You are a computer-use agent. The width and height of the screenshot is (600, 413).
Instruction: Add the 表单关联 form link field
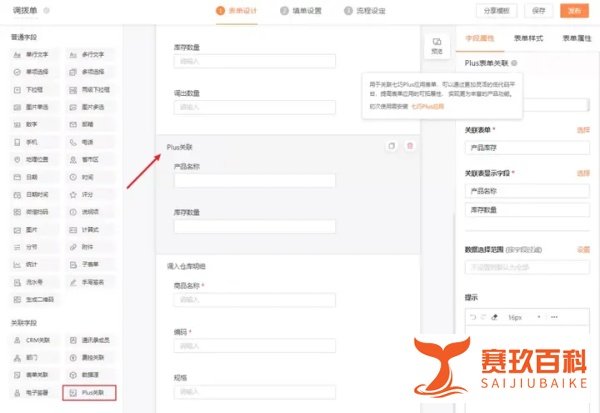click(x=34, y=375)
